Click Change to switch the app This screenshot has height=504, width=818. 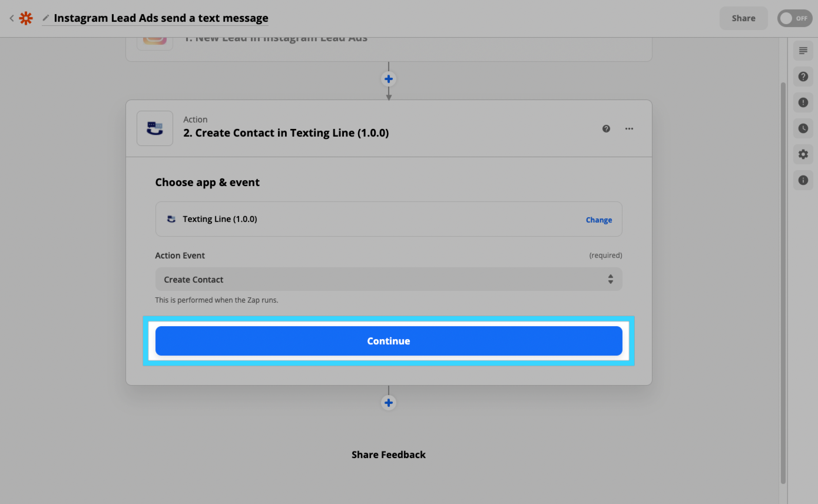pos(599,220)
